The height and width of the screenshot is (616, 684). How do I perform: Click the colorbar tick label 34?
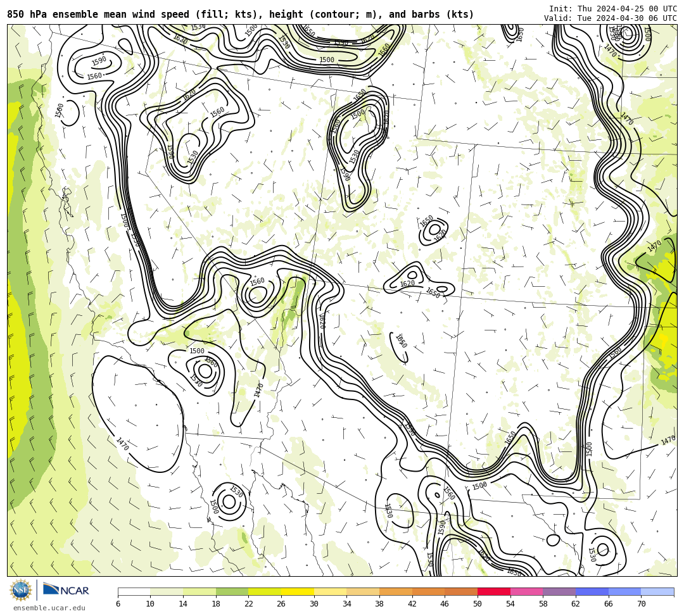coord(347,604)
